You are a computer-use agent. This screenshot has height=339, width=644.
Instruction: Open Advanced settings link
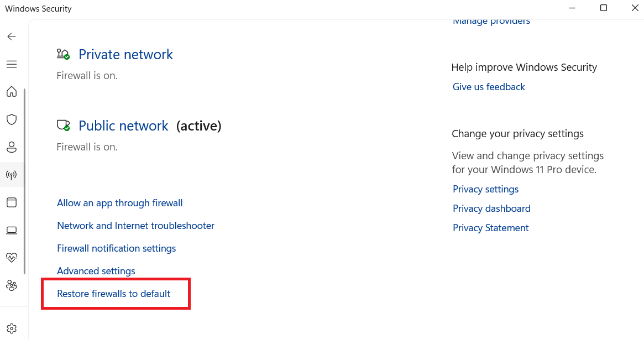tap(96, 271)
